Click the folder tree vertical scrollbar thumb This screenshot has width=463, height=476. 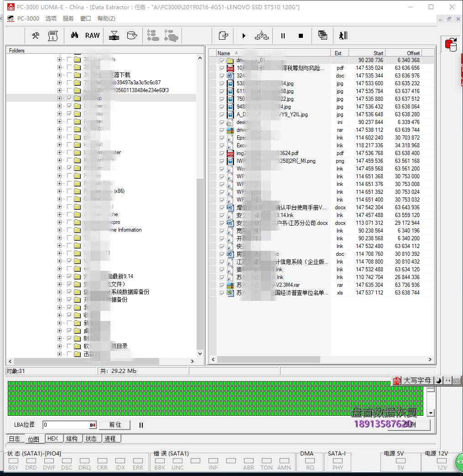click(200, 264)
